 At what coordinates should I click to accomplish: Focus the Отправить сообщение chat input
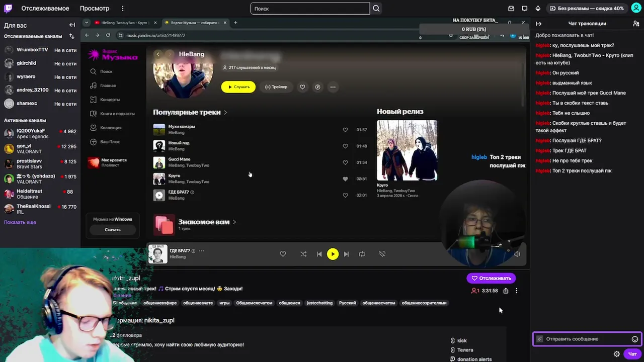point(587,339)
